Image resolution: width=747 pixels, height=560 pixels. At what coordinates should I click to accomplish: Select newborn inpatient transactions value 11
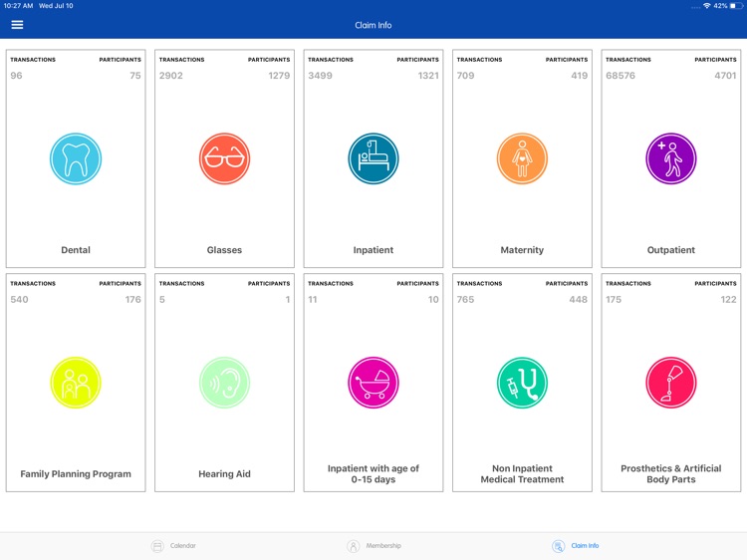tap(313, 299)
